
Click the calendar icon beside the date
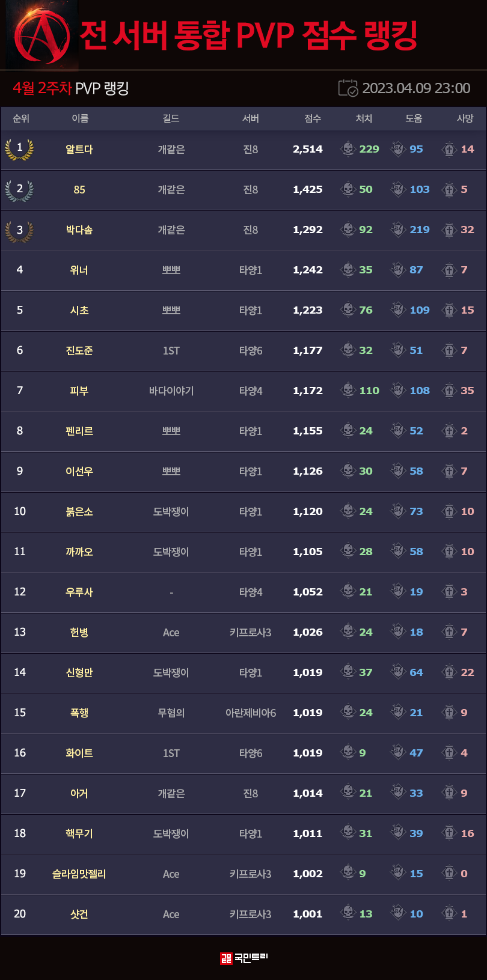[348, 88]
